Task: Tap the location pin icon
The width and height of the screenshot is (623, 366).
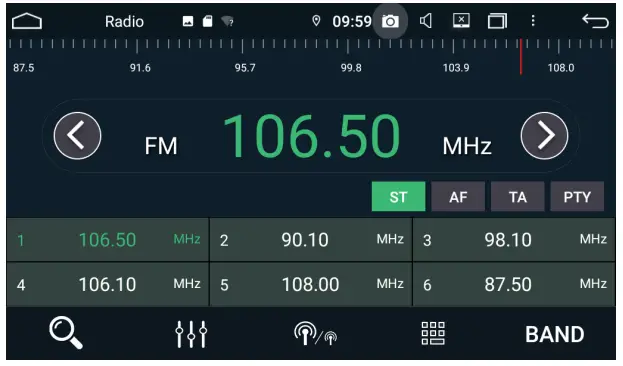Action: click(x=316, y=21)
